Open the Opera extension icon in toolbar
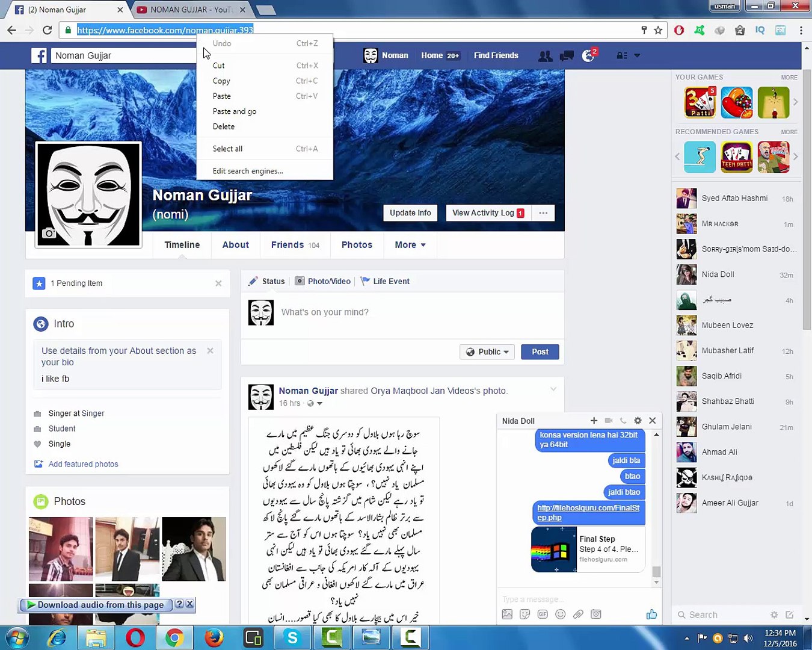Image resolution: width=812 pixels, height=650 pixels. coord(679,30)
